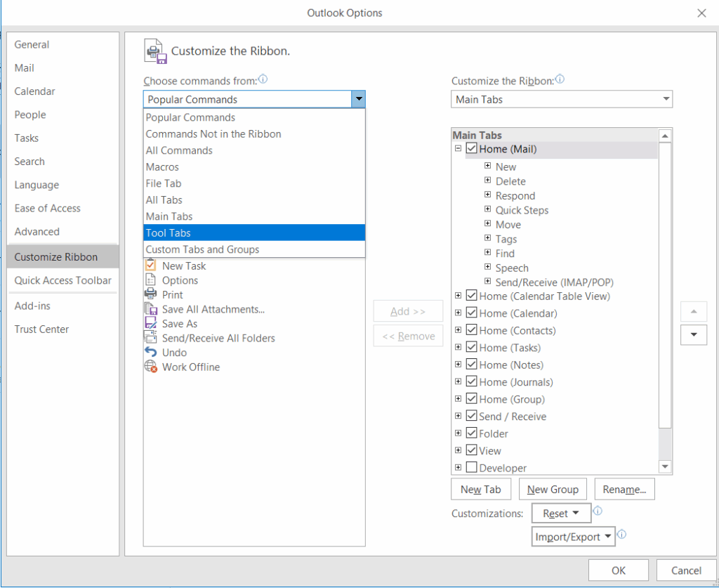The height and width of the screenshot is (588, 719).
Task: Switch to the Advanced category
Action: point(37,231)
